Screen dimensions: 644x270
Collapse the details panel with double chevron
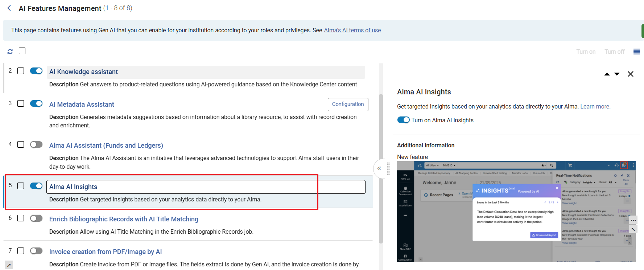pyautogui.click(x=379, y=168)
